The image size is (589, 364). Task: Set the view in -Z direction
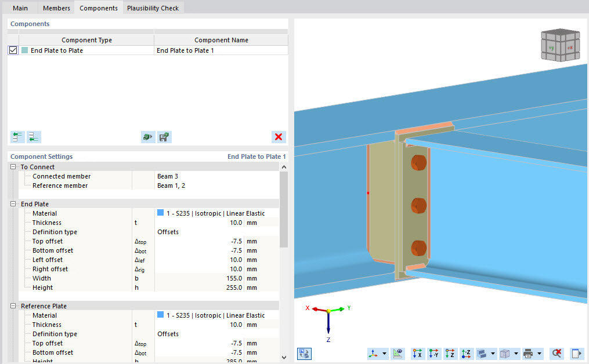pos(467,354)
